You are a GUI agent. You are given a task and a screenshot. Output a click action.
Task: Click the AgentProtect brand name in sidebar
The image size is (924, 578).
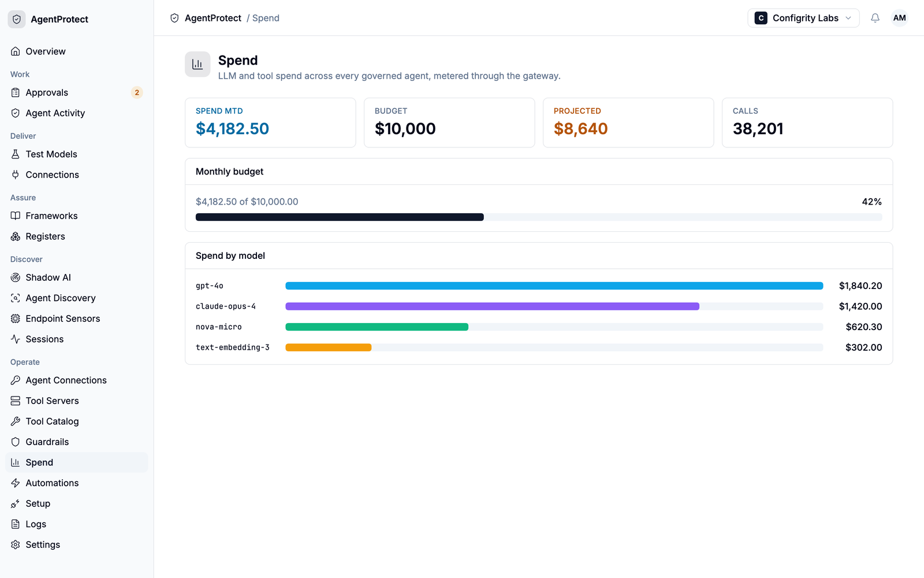(x=59, y=19)
